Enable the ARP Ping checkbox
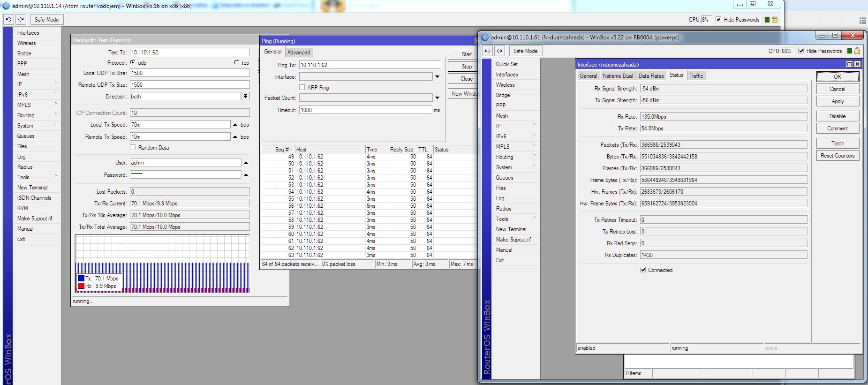The image size is (868, 385). (x=302, y=88)
